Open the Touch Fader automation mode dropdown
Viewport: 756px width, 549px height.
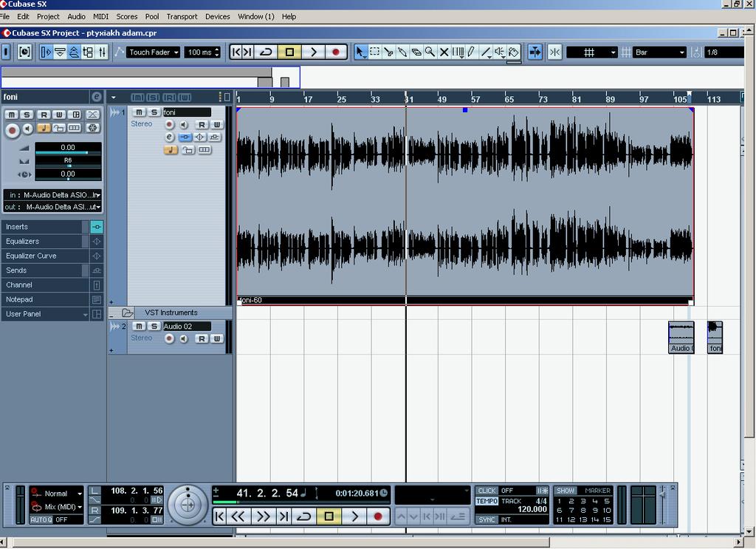point(154,52)
